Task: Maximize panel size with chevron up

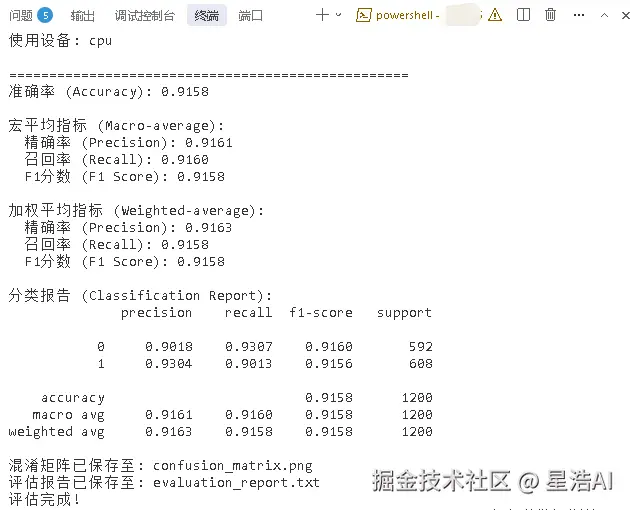Action: [x=604, y=15]
